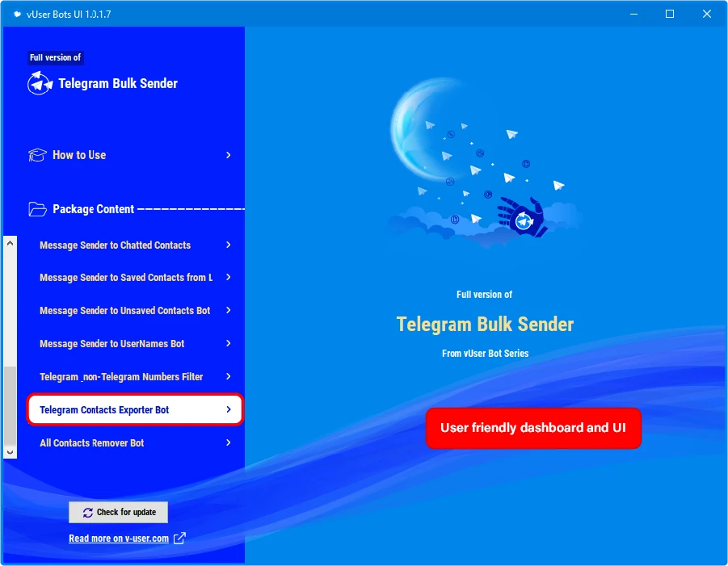The image size is (728, 566).
Task: Open Message Sender to Unsaved Contacts Bot
Action: click(135, 310)
